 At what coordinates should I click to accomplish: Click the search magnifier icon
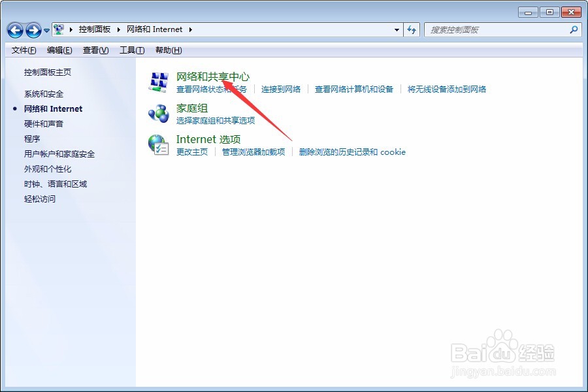click(573, 29)
